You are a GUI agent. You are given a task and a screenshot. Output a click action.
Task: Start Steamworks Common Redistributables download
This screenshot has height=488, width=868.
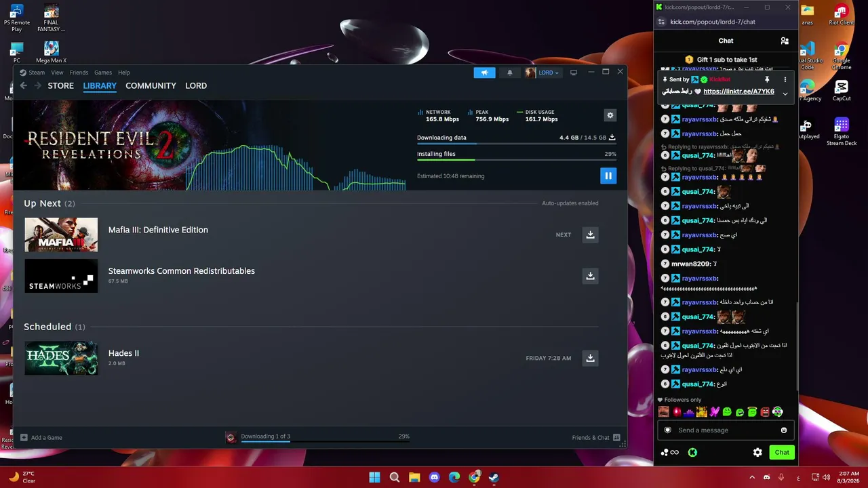point(590,276)
